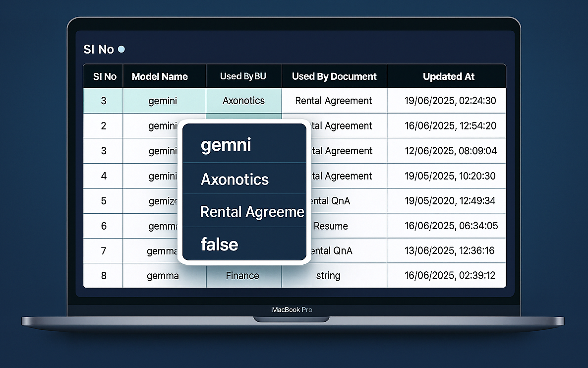
Task: Click the highlighted Axonotics cell in the first row
Action: point(243,101)
